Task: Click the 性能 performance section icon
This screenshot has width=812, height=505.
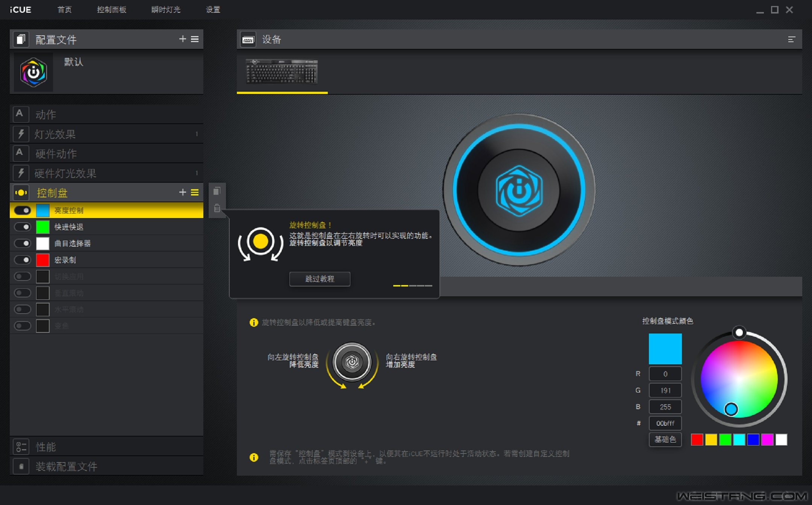Action: 21,447
